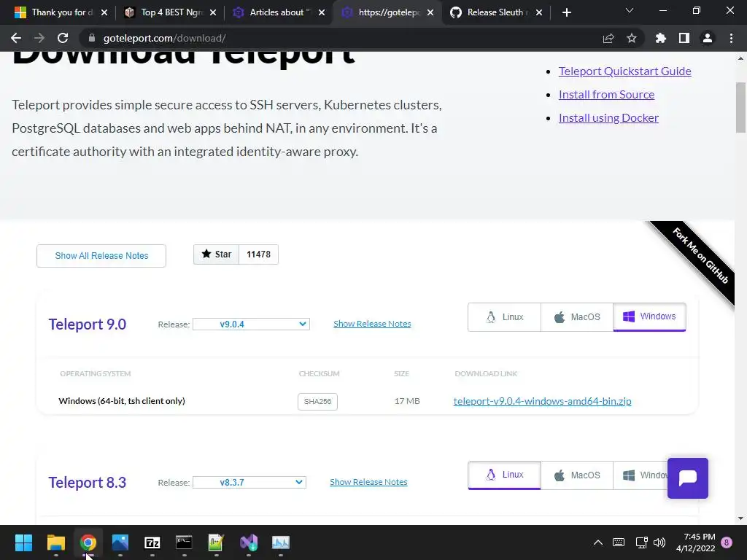Open notification badge showing 8
The image size is (747, 560).
(727, 542)
